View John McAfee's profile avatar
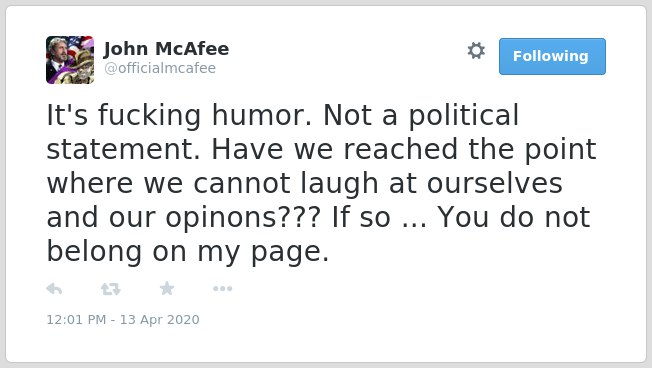The height and width of the screenshot is (368, 652). click(x=70, y=60)
